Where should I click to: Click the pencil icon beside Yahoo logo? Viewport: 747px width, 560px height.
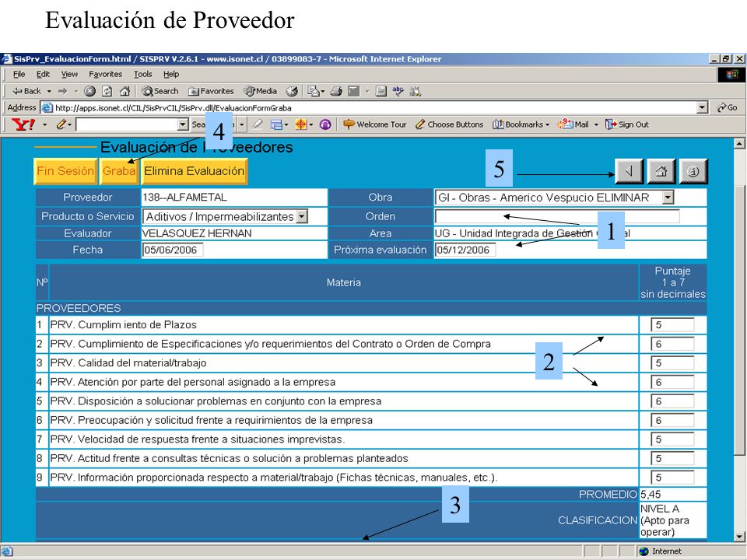[x=61, y=124]
